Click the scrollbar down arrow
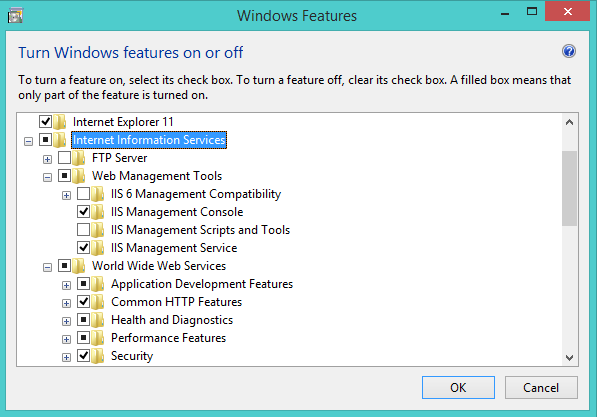 (x=570, y=358)
